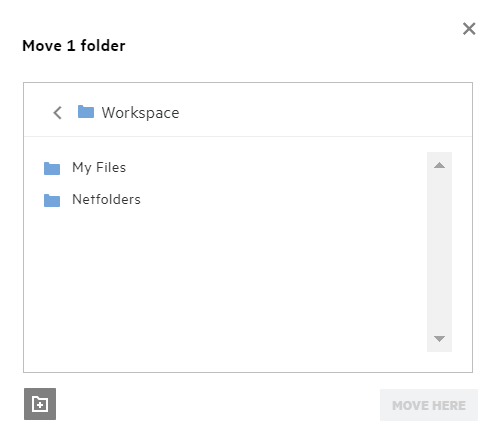The height and width of the screenshot is (441, 498).
Task: Click the middle of the scrollbar track
Action: [439, 252]
